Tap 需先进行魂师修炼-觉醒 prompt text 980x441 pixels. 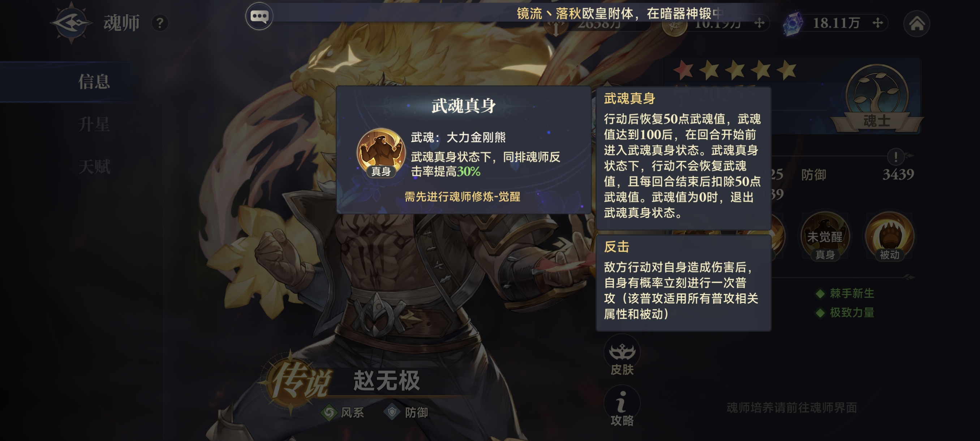tap(462, 197)
